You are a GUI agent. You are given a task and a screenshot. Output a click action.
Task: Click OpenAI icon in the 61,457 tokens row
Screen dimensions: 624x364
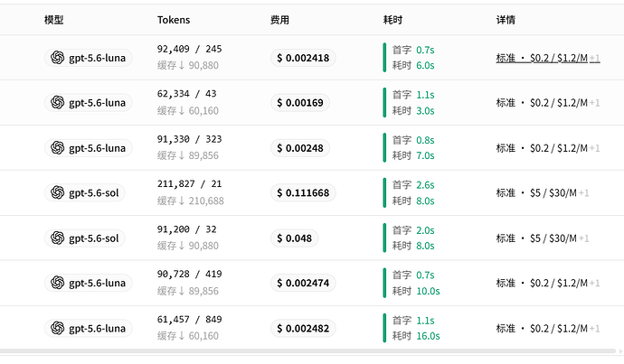click(57, 328)
